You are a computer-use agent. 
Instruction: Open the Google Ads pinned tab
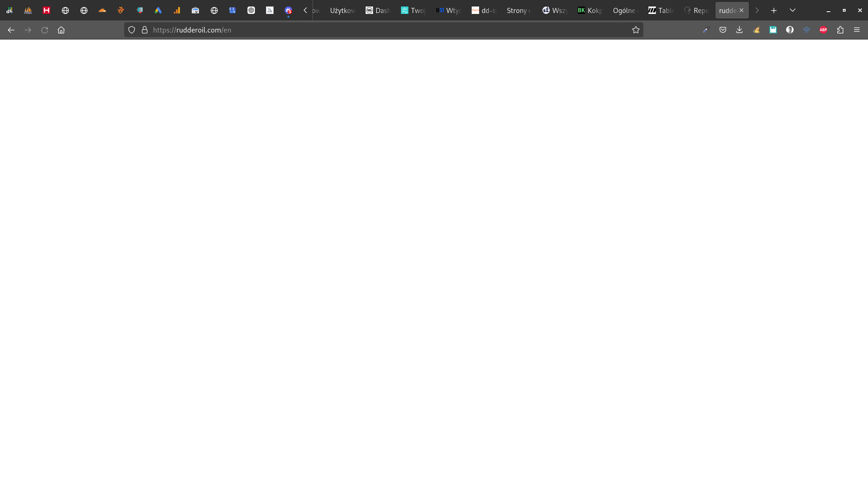click(x=158, y=10)
